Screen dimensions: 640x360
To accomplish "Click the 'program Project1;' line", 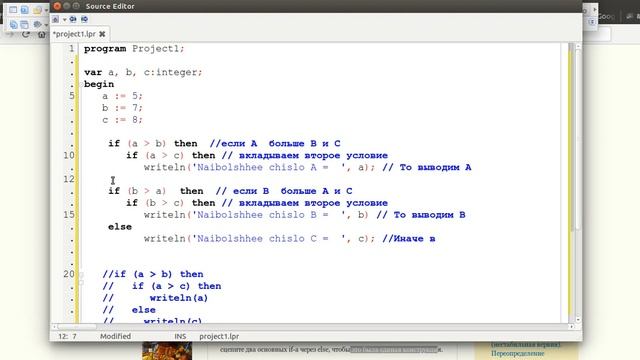I will point(134,49).
